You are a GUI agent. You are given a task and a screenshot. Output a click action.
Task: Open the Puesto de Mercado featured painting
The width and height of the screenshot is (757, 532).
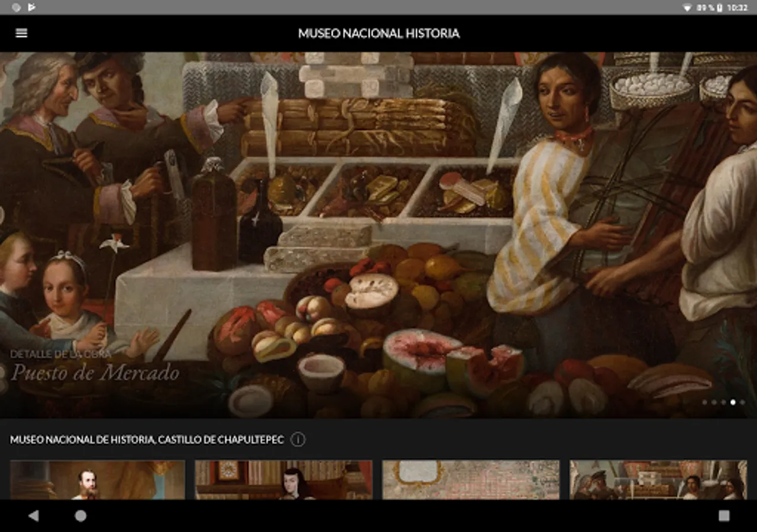pos(378,235)
